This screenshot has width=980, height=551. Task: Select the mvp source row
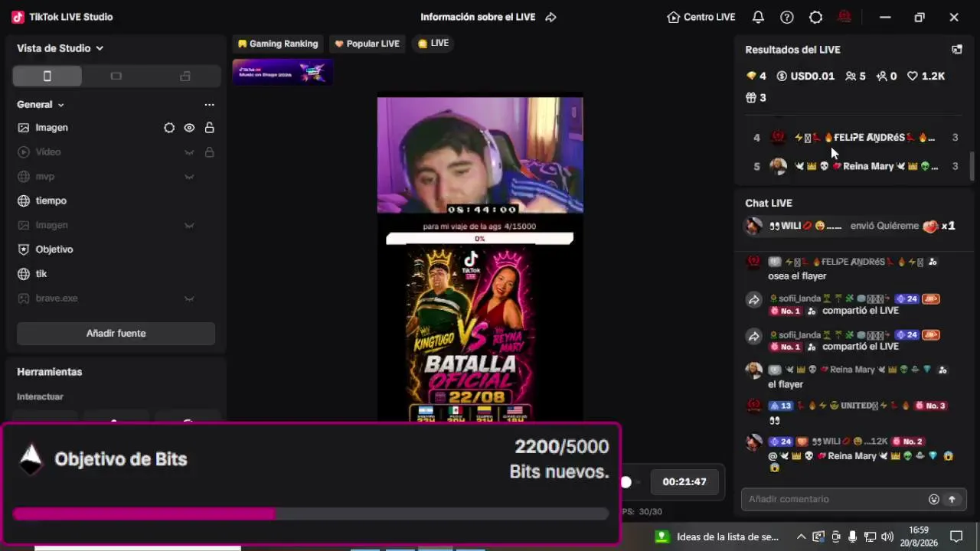116,177
